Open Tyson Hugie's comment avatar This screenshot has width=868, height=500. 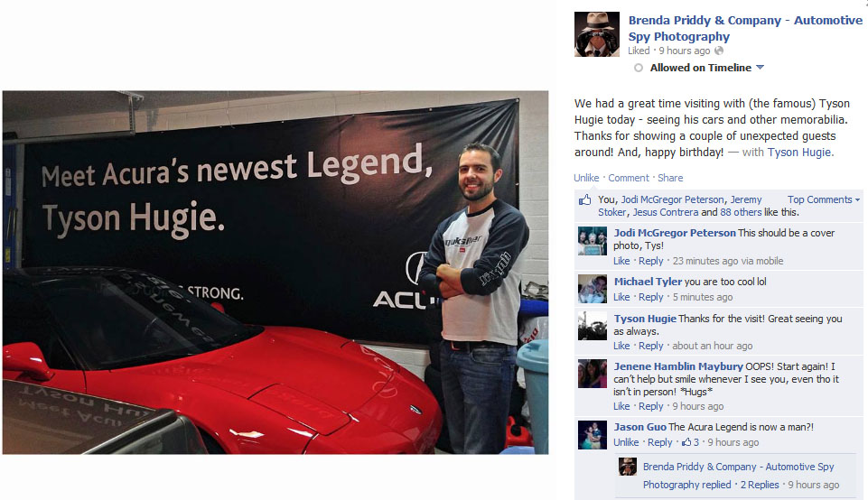pos(593,325)
